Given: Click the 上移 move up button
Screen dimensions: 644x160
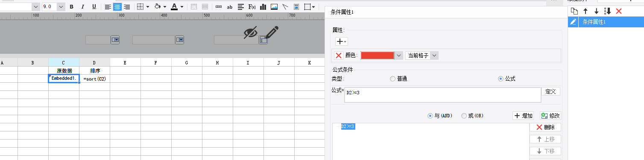Looking at the screenshot, I should tap(545, 139).
